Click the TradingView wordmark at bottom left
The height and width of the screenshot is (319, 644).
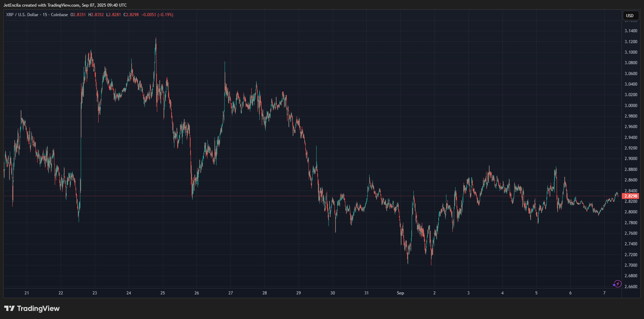pos(38,308)
